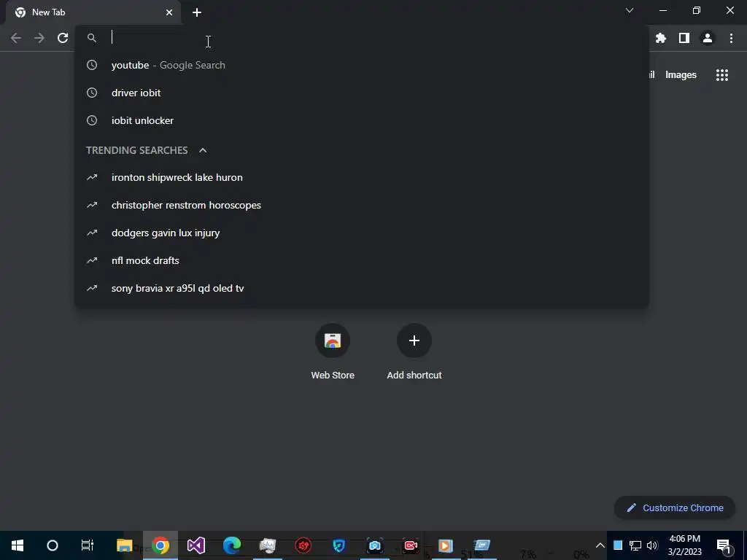Open File Explorer from the taskbar
Image resolution: width=747 pixels, height=560 pixels.
pos(124,545)
